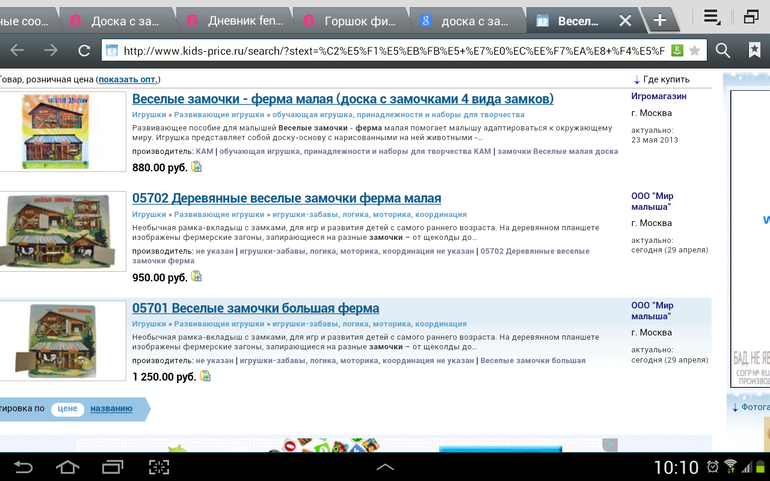The width and height of the screenshot is (770, 481).
Task: Add the 950.00 руб. item via its icon
Action: [x=196, y=276]
